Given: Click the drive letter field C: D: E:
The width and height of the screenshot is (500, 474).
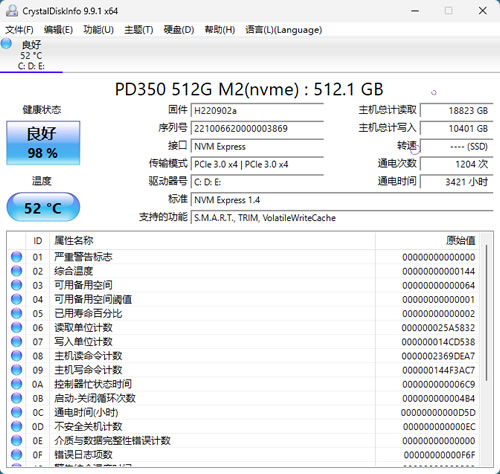Looking at the screenshot, I should click(x=257, y=182).
